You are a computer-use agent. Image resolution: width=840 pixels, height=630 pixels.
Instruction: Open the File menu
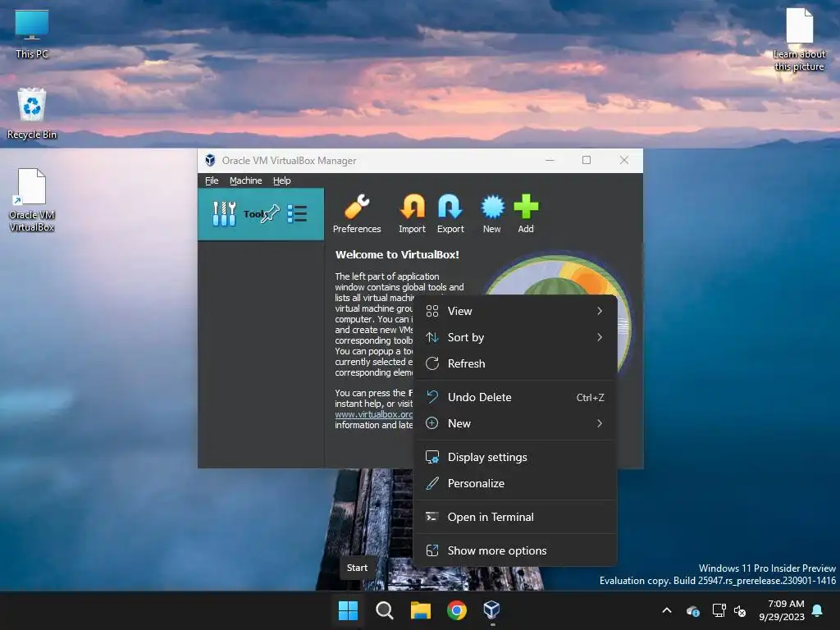(212, 180)
